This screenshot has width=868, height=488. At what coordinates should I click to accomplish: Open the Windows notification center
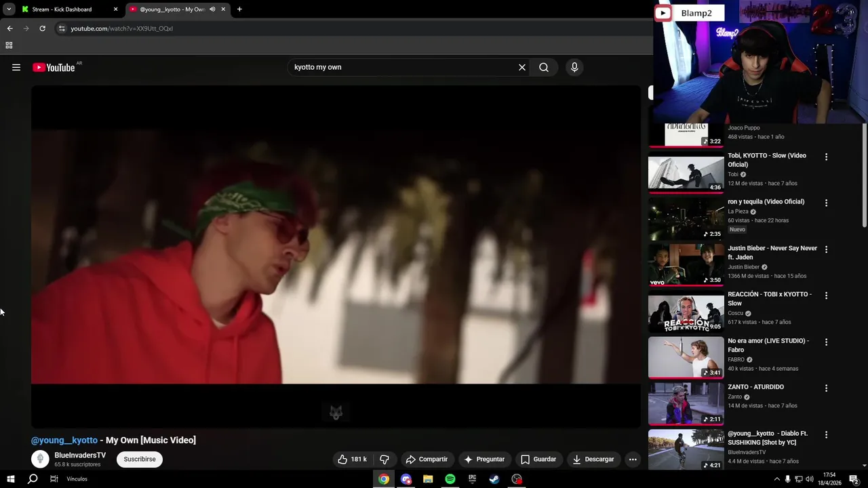[854, 479]
